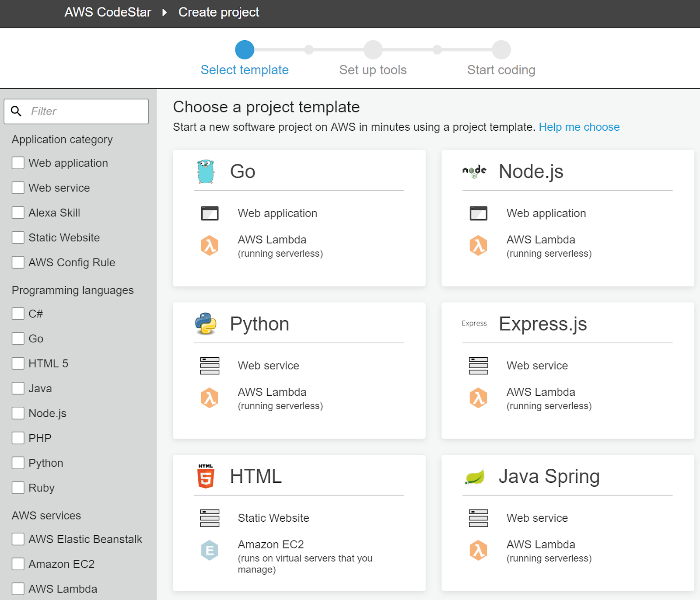The image size is (700, 600).
Task: Click the Start coding step circle
Action: point(501,50)
